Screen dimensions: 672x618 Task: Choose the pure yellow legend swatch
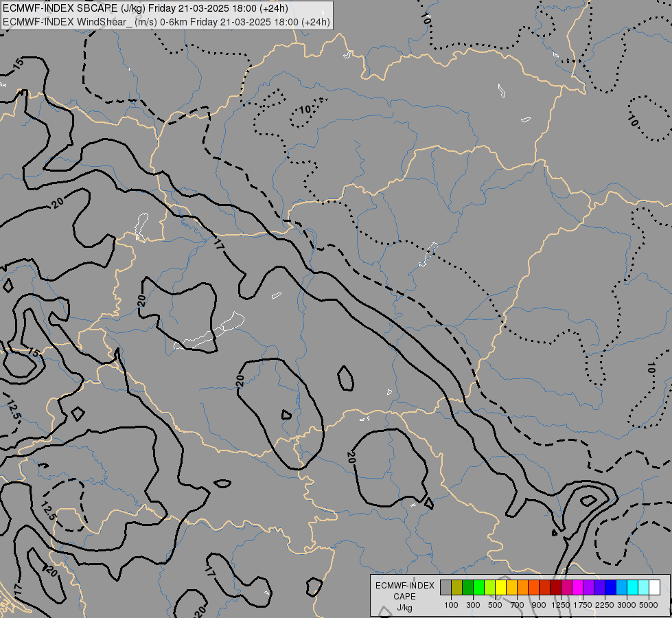(500, 587)
